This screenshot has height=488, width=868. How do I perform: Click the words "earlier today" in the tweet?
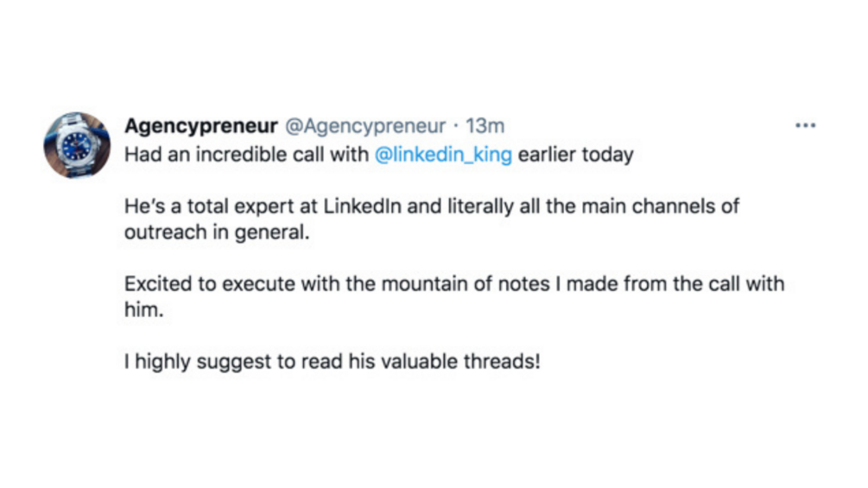[x=575, y=155]
